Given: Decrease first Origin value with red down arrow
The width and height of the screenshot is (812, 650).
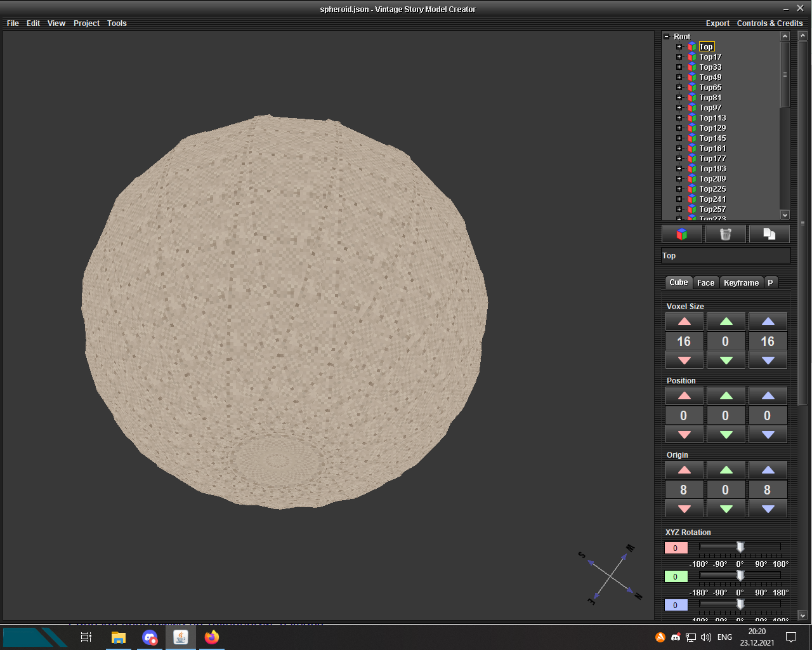Looking at the screenshot, I should tap(684, 508).
